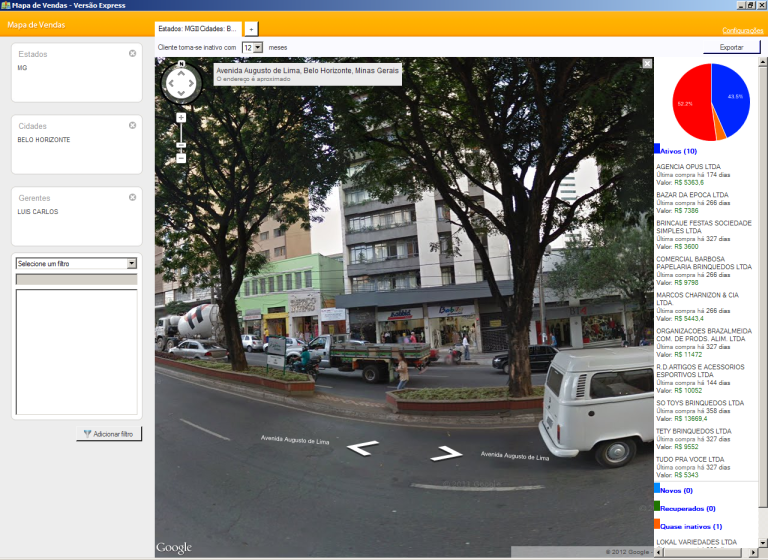Viewport: 768px width, 560px height.
Task: Click the client list vertical scrollbar up arrow
Action: [x=763, y=62]
